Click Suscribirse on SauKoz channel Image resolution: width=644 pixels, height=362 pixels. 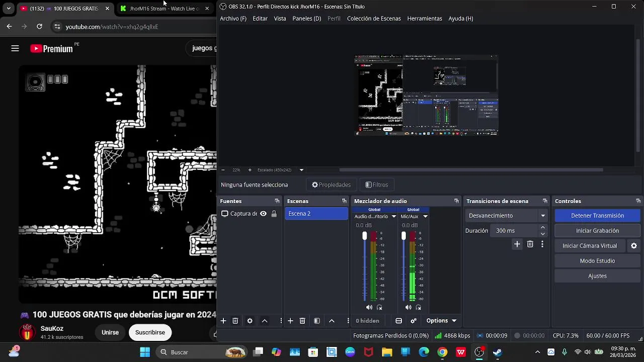(150, 332)
